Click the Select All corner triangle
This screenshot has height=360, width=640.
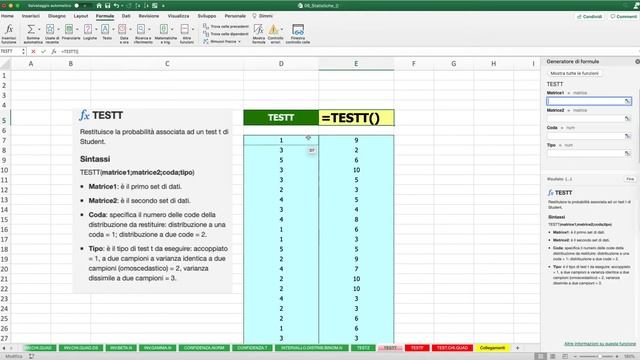5,64
